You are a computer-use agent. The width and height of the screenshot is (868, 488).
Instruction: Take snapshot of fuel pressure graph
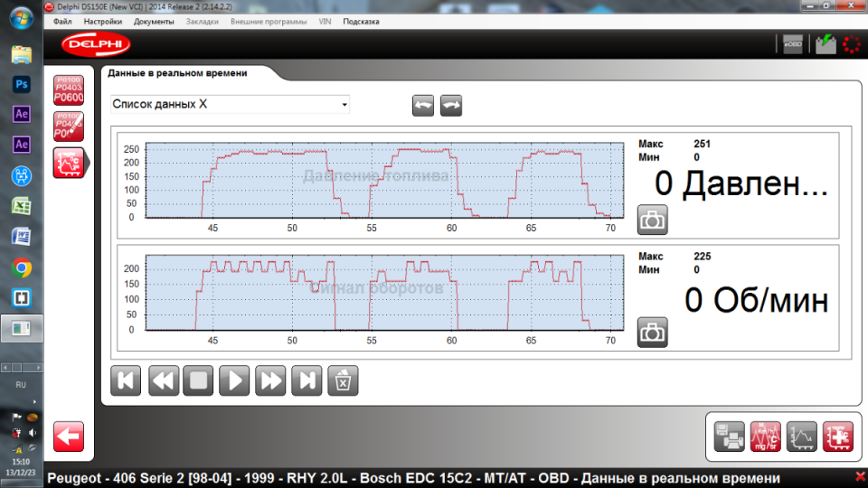click(652, 219)
